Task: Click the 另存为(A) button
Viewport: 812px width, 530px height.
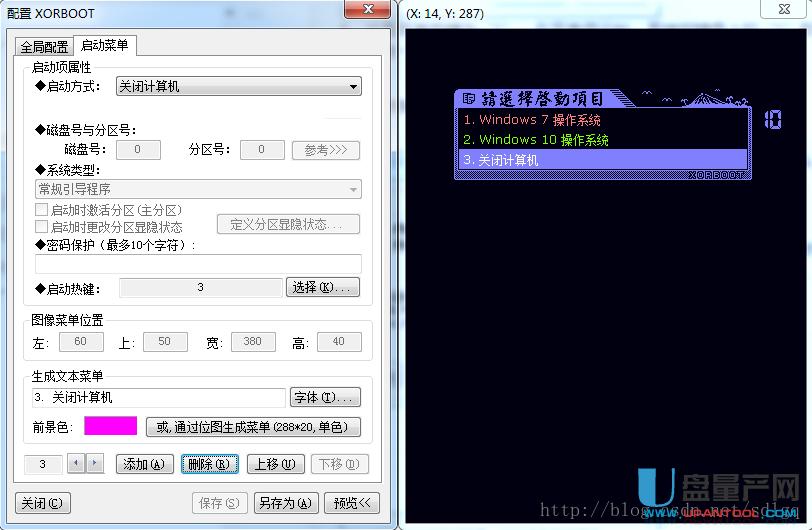Action: (286, 503)
